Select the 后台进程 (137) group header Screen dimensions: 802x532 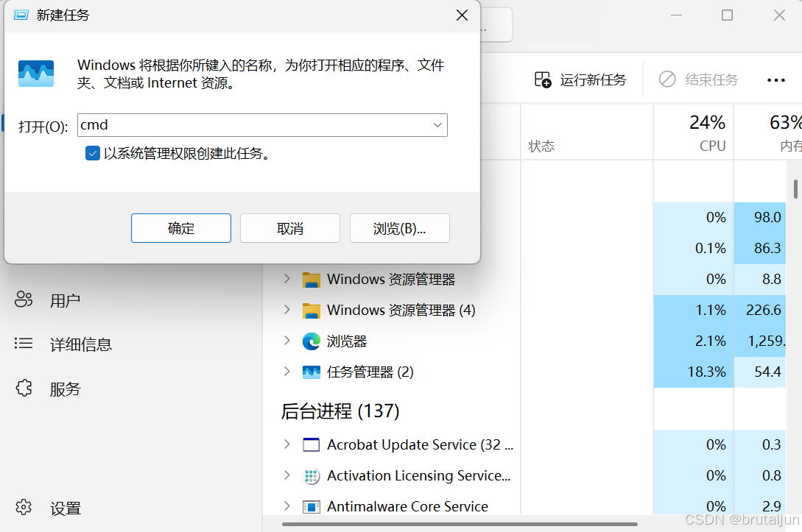(340, 411)
